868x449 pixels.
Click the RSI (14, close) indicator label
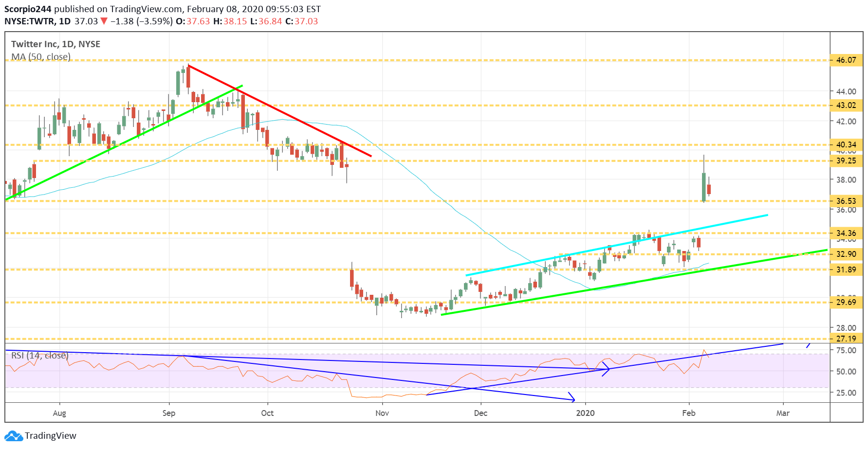[40, 356]
